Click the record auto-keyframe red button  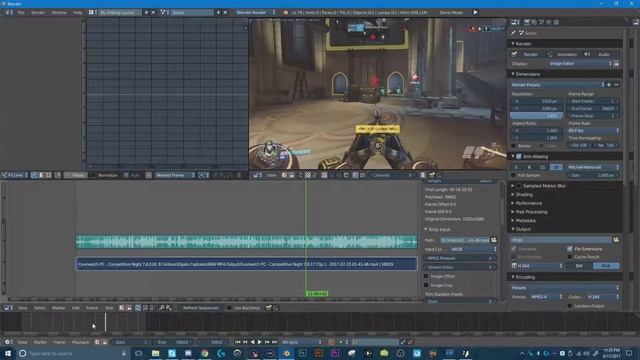tap(331, 342)
